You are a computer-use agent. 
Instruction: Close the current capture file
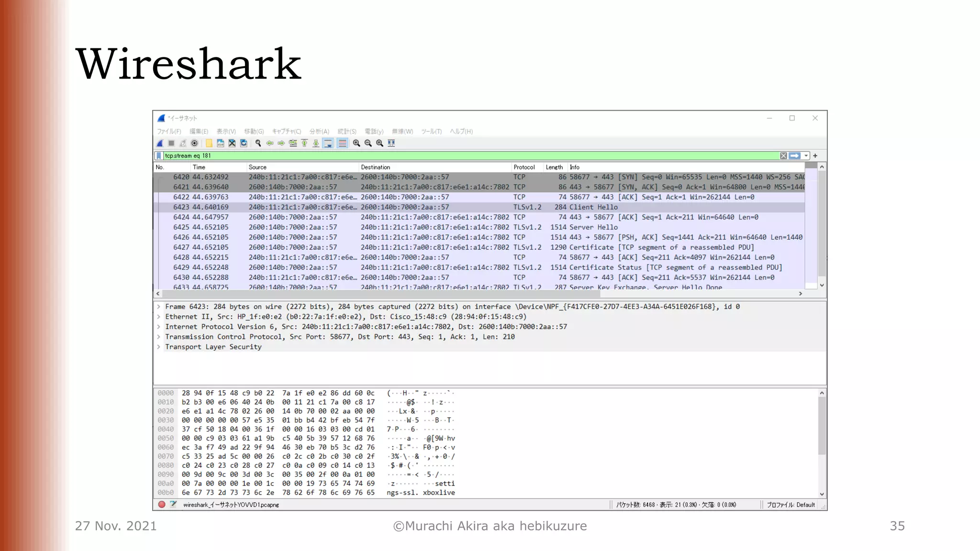coord(232,143)
